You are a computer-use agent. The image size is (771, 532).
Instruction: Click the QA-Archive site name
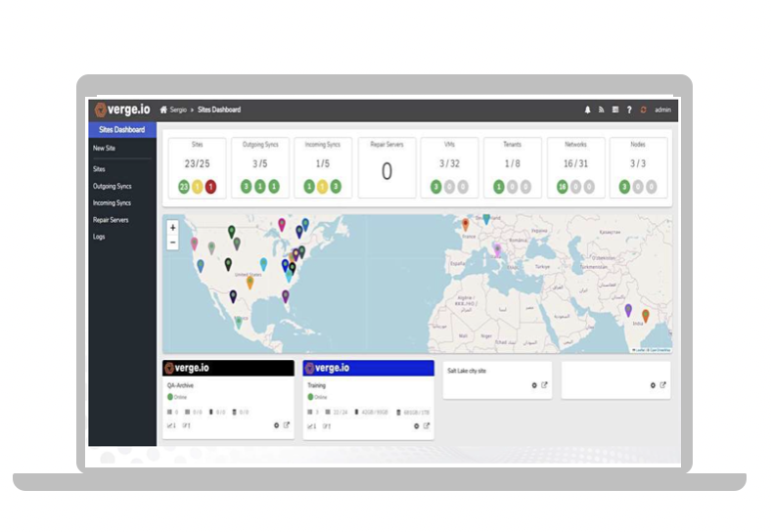(x=180, y=385)
